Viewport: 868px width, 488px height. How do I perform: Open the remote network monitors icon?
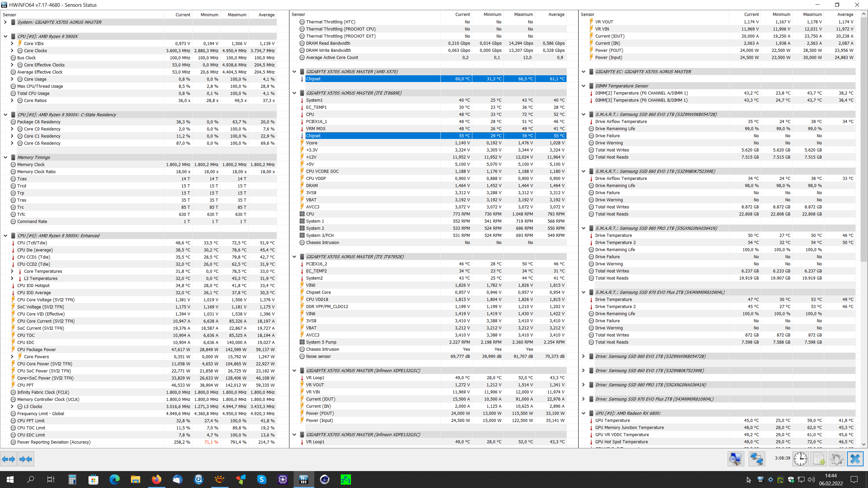(x=756, y=459)
